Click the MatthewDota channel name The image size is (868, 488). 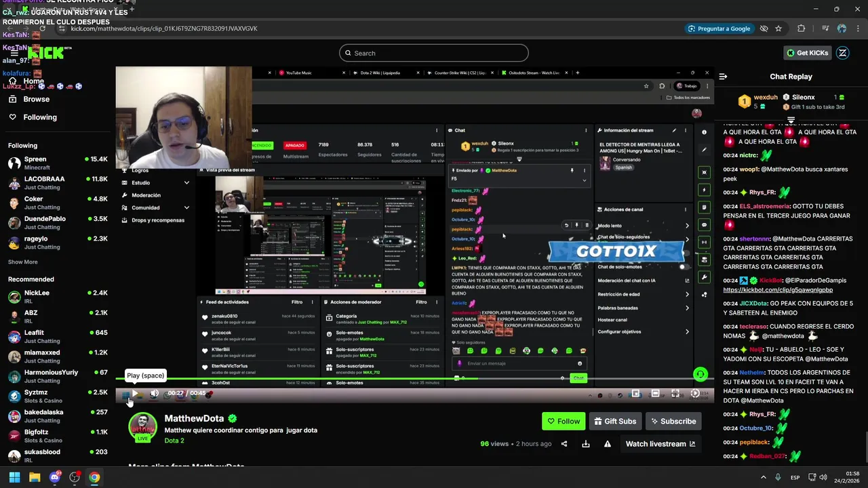pos(194,418)
